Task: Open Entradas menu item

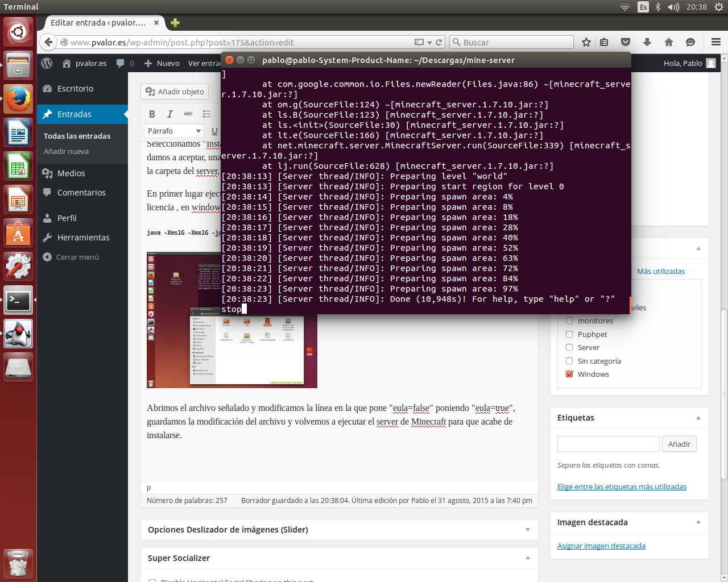Action: tap(74, 114)
